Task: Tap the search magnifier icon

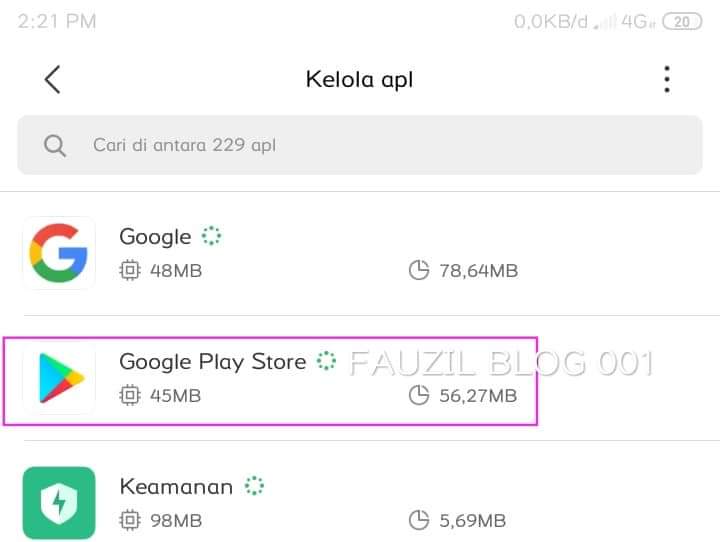Action: coord(55,145)
